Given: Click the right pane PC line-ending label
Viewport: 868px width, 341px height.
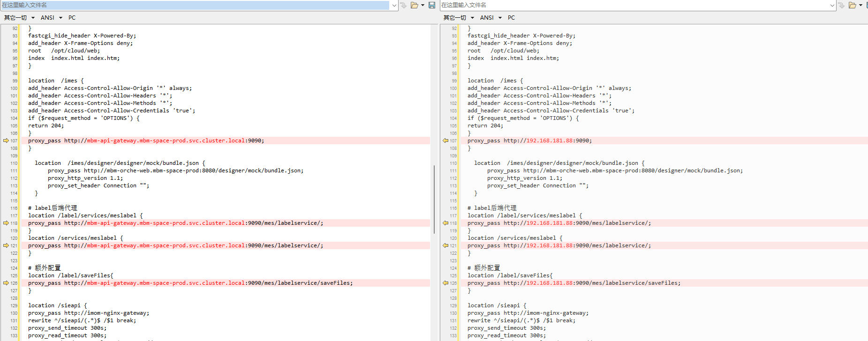Looking at the screenshot, I should (511, 18).
